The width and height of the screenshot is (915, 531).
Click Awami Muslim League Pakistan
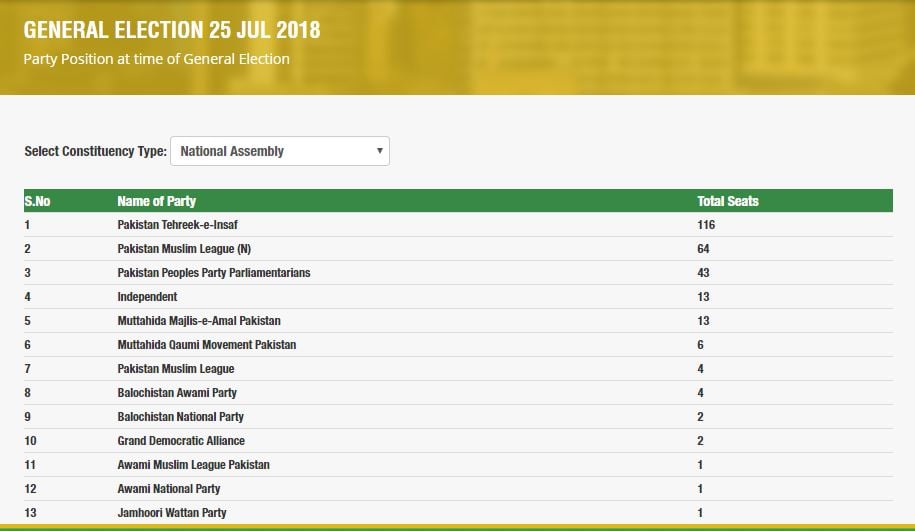tap(193, 464)
